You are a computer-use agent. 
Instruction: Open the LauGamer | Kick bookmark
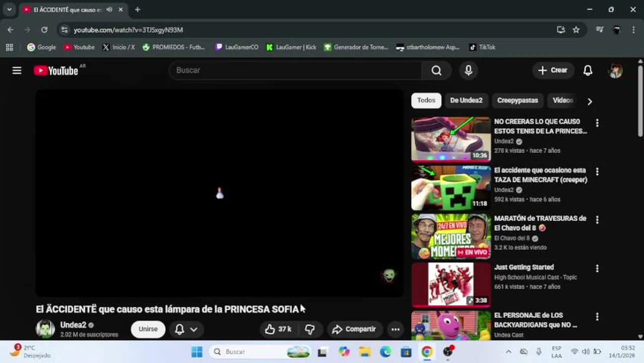[x=291, y=47]
